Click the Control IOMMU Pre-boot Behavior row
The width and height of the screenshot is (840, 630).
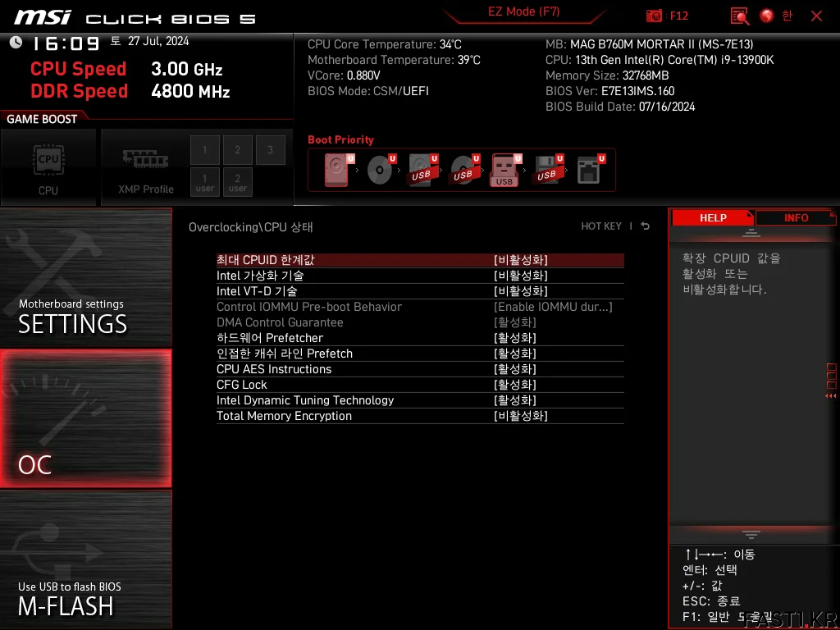[x=420, y=307]
